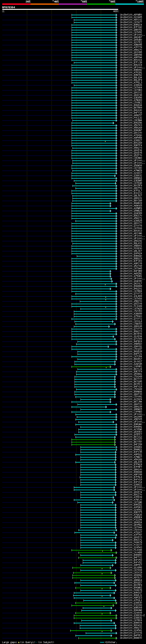This screenshot has height=644, width=146.
Task: Click the UniRef100_P0C132 label
Action: point(131,118)
